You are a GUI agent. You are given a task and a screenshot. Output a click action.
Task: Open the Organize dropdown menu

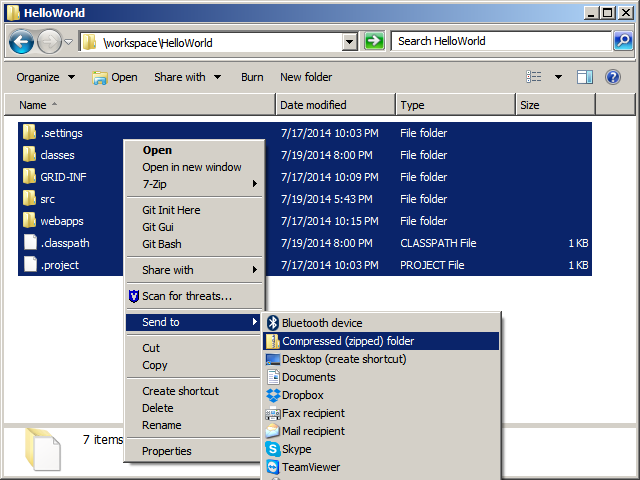pyautogui.click(x=45, y=77)
